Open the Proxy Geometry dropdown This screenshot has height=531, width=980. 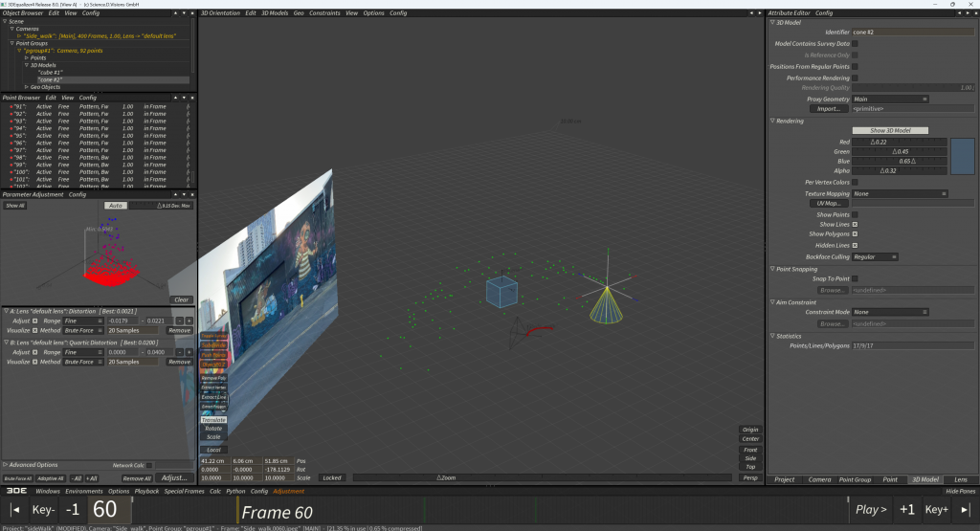(x=891, y=99)
